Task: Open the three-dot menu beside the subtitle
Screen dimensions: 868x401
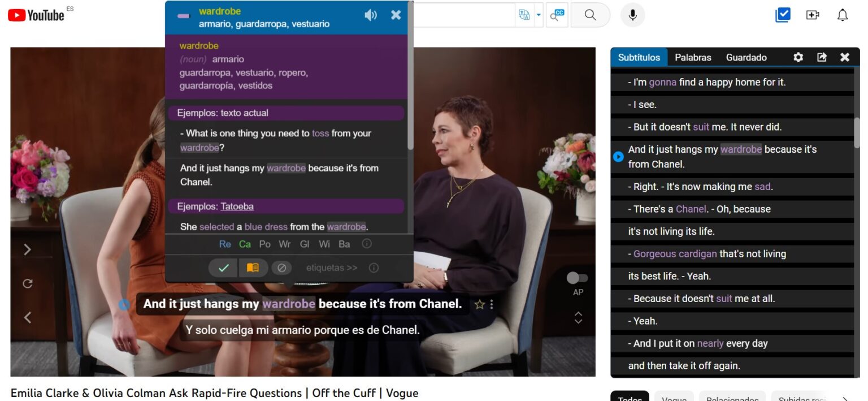Action: point(491,304)
